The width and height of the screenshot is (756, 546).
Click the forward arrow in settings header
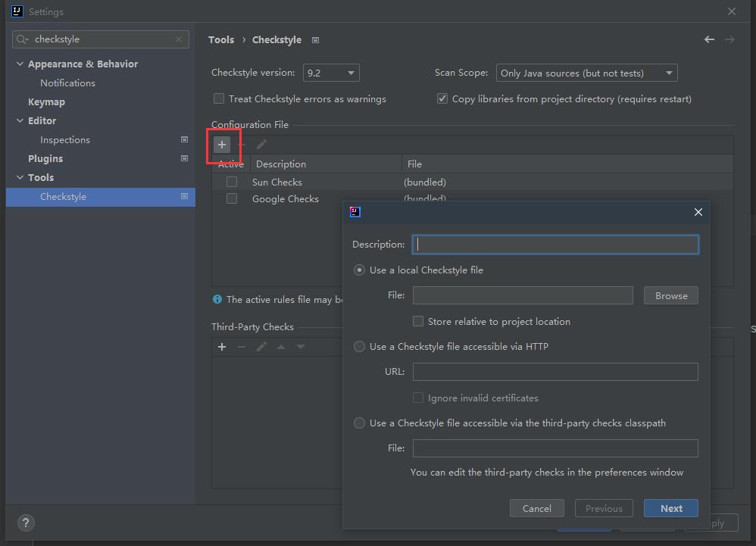(x=729, y=39)
